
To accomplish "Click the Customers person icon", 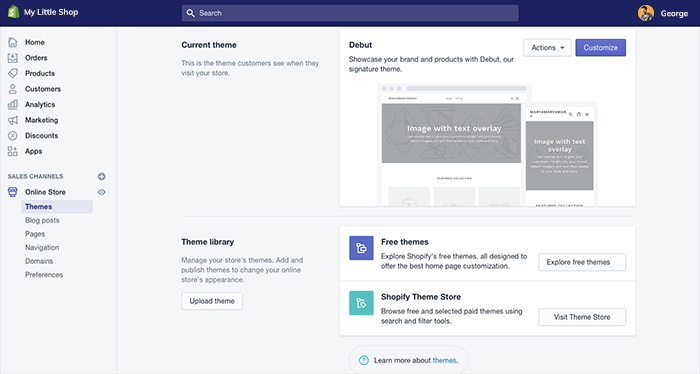I will click(12, 89).
